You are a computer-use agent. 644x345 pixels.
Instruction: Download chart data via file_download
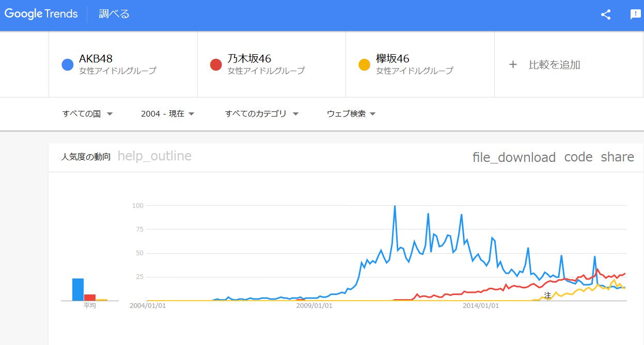pos(514,157)
